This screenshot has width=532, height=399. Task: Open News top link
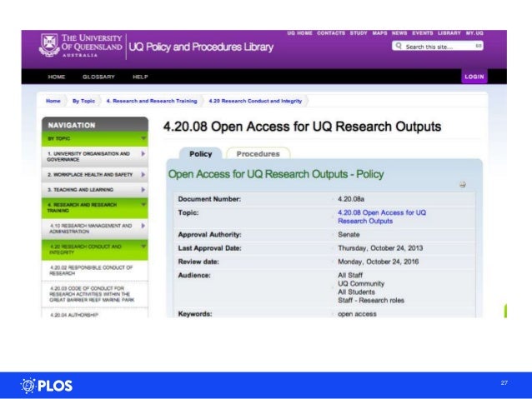(x=399, y=32)
